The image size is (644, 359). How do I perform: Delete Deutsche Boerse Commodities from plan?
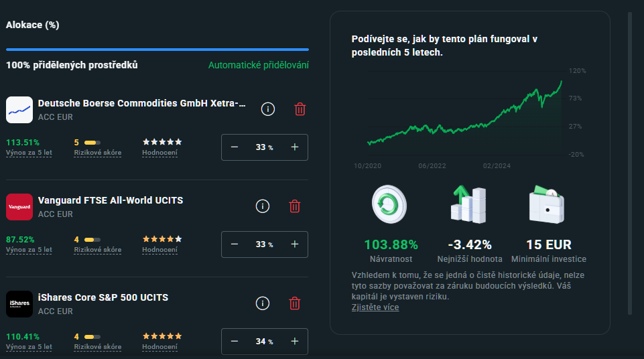[300, 109]
